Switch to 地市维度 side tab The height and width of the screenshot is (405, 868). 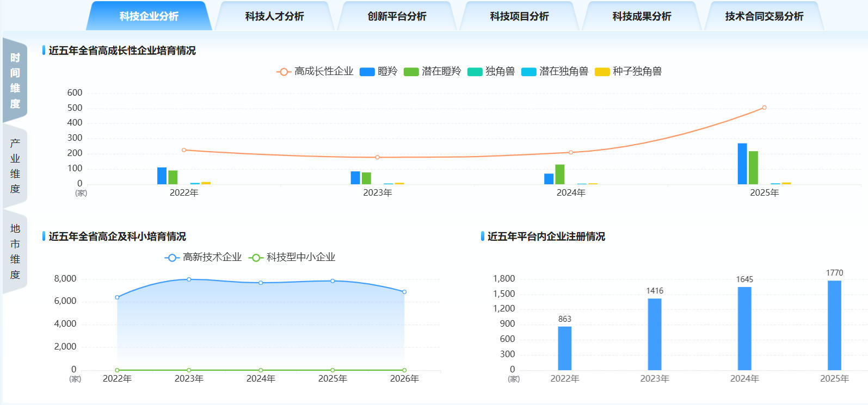coord(15,251)
